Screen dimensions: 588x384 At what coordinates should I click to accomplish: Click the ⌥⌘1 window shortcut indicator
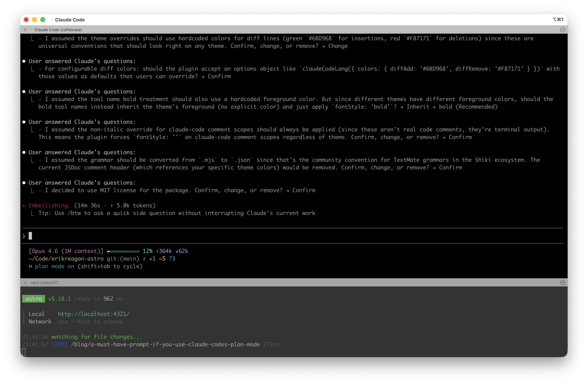558,20
